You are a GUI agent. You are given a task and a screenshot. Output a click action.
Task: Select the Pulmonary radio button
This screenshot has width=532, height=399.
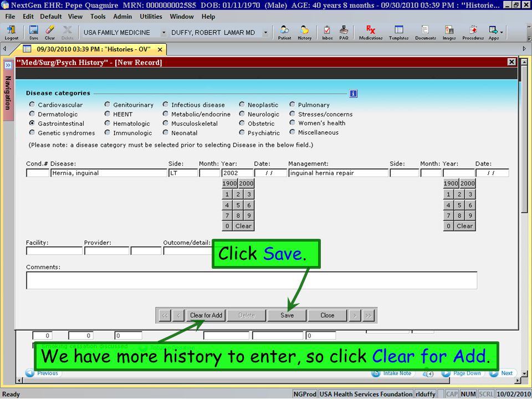[292, 105]
